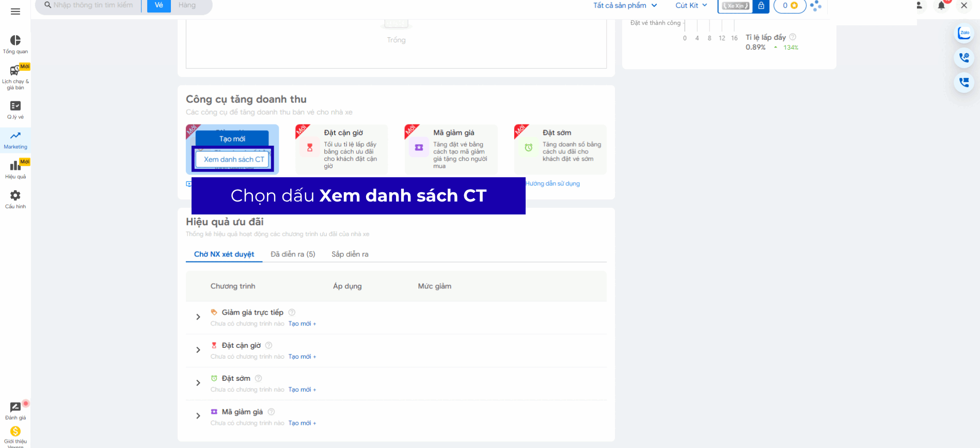Click the Zalo chat icon
The image size is (980, 448).
tap(963, 33)
